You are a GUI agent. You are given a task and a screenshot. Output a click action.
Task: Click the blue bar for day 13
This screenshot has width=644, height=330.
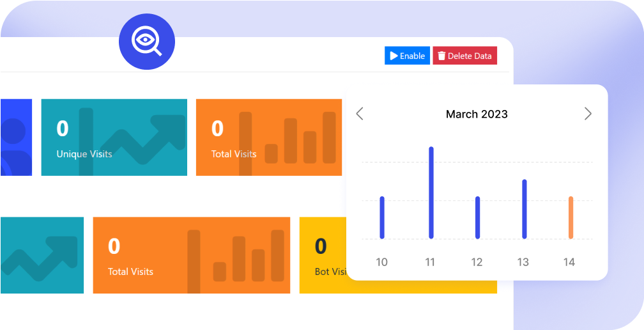(x=524, y=209)
